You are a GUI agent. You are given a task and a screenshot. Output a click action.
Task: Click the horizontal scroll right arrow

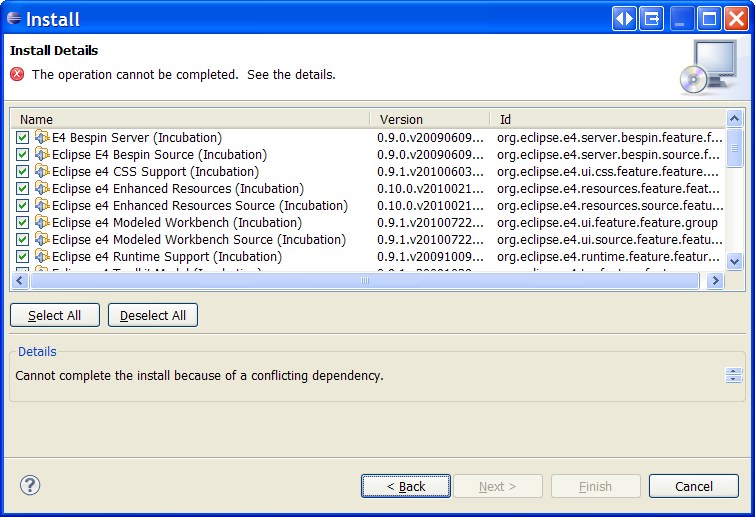coord(716,280)
